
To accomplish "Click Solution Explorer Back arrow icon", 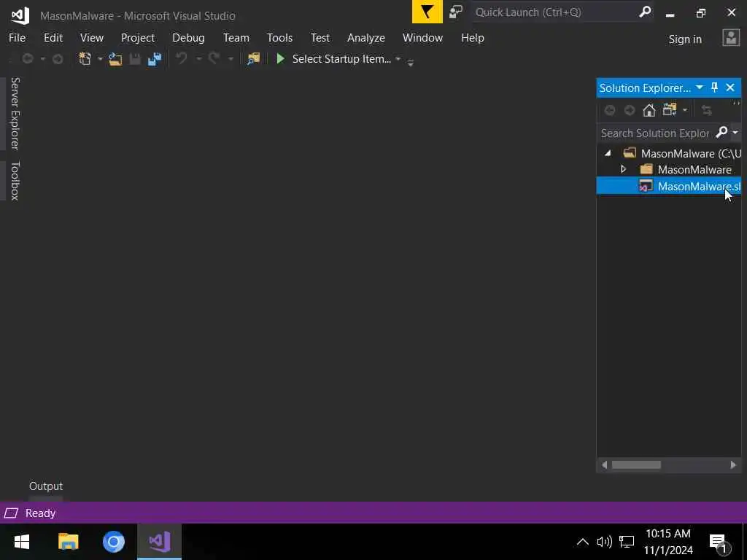I will click(609, 111).
